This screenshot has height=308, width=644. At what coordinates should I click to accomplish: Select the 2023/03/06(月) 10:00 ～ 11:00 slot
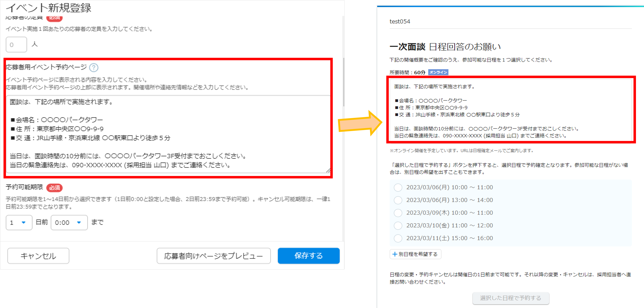point(398,187)
